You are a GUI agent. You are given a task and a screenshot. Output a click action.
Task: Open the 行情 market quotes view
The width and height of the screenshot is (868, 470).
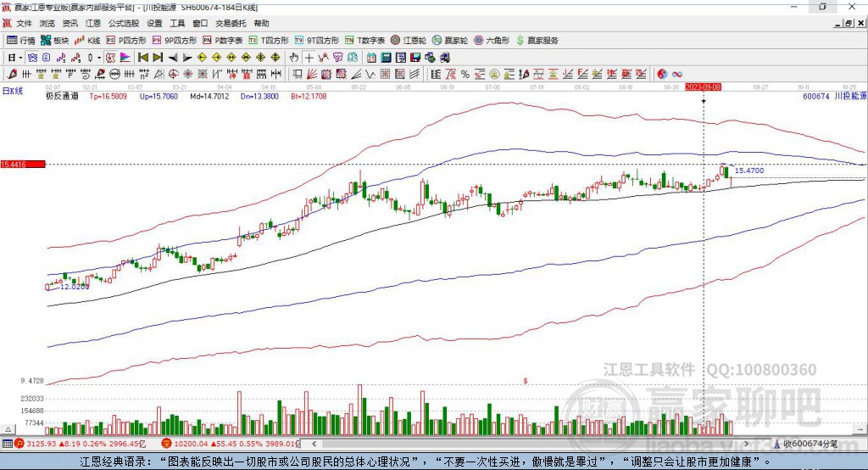pyautogui.click(x=20, y=41)
